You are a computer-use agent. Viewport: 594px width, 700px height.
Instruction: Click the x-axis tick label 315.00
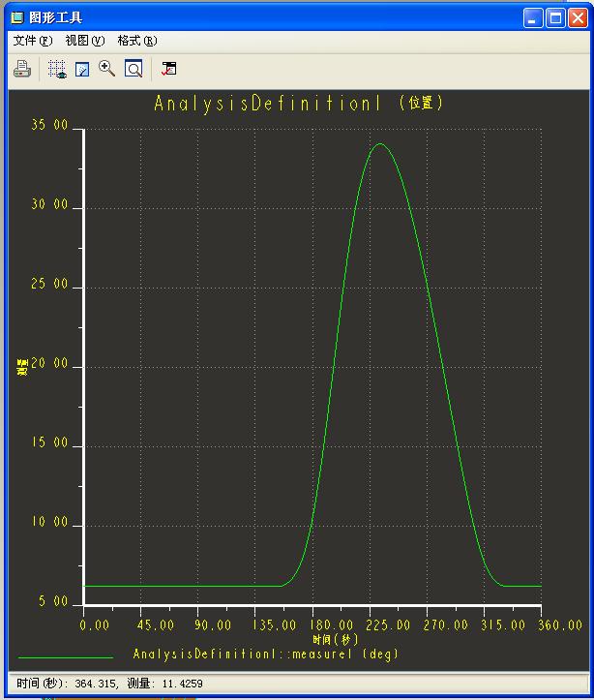[503, 625]
